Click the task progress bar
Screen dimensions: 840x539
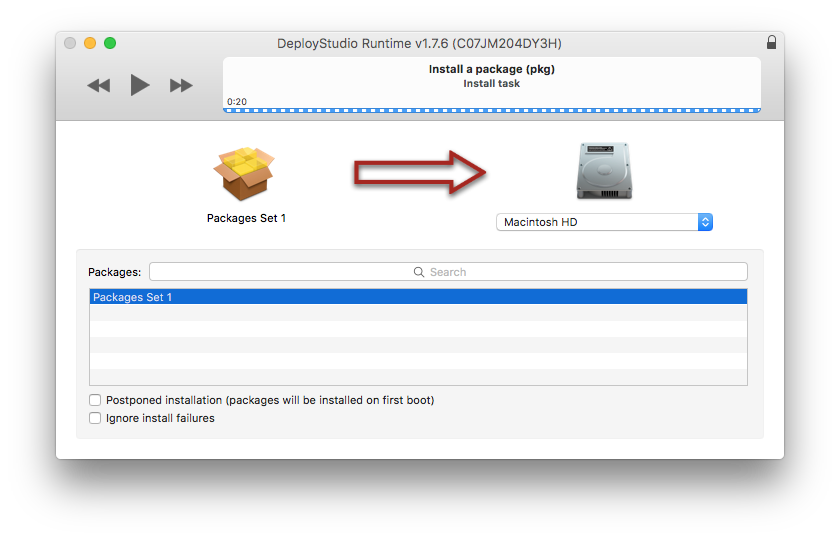[x=492, y=110]
